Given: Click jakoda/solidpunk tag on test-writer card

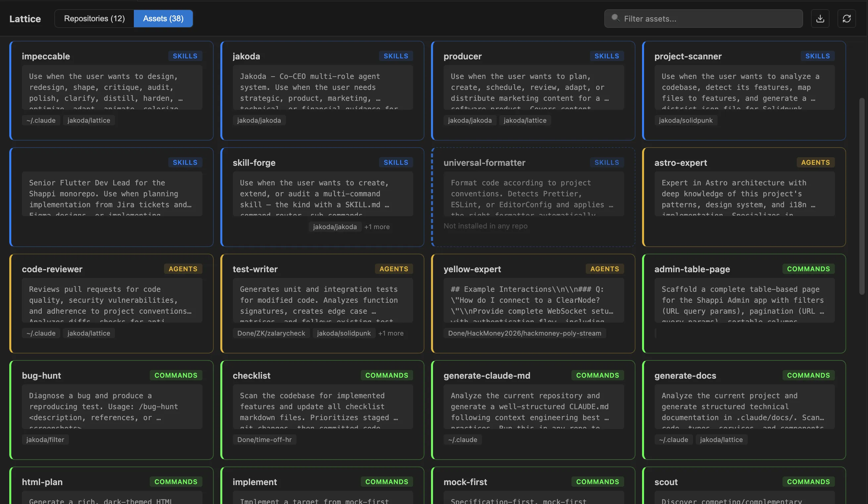Looking at the screenshot, I should point(344,333).
